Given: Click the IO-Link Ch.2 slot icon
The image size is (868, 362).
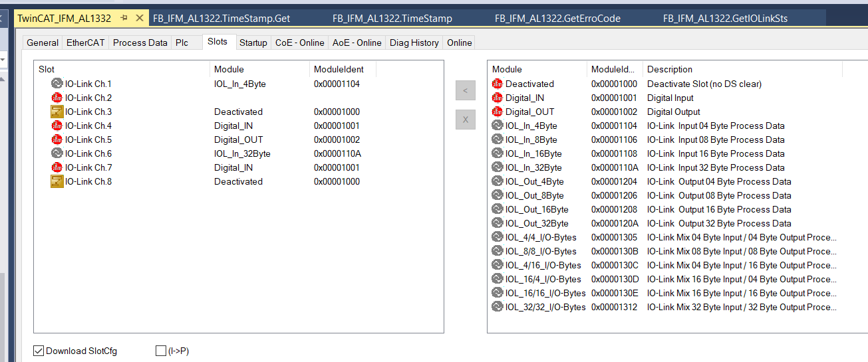Looking at the screenshot, I should [57, 98].
